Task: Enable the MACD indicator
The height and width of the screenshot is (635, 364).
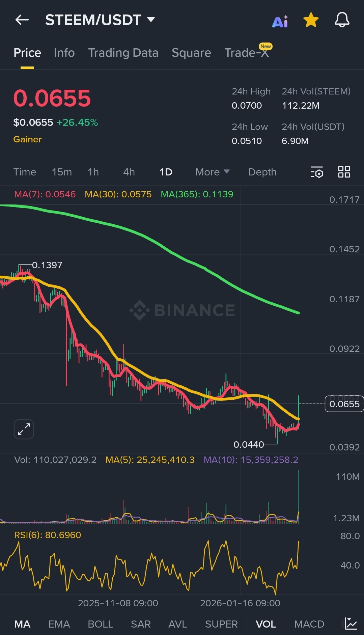Action: [x=309, y=624]
